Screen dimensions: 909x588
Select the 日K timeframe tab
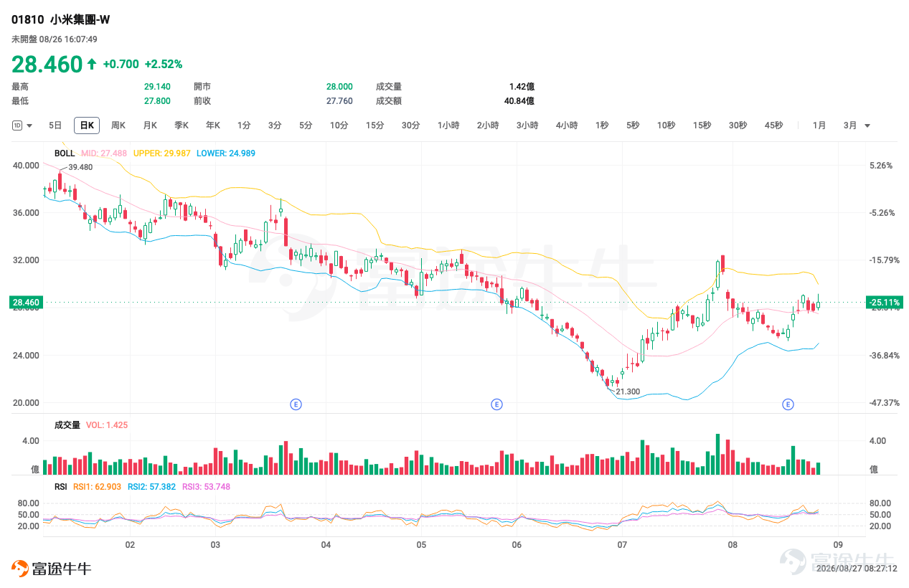pos(87,125)
